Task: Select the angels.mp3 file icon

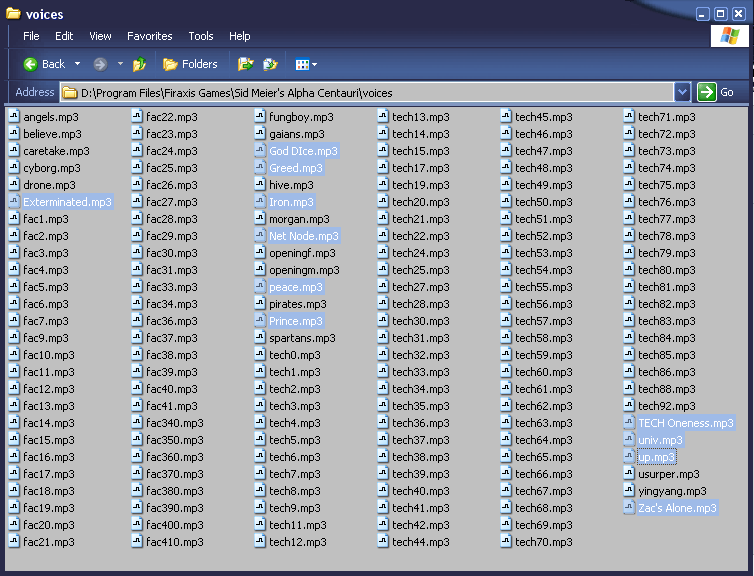Action: pos(14,117)
